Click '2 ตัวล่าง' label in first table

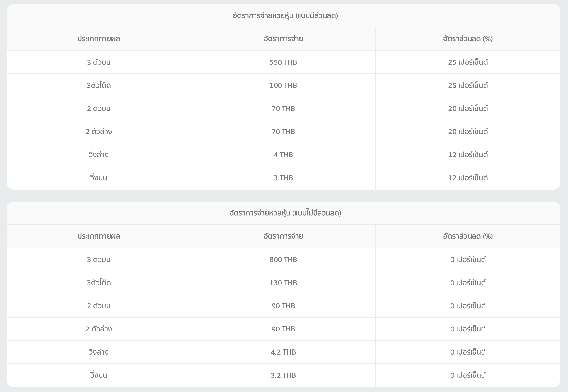(x=99, y=132)
